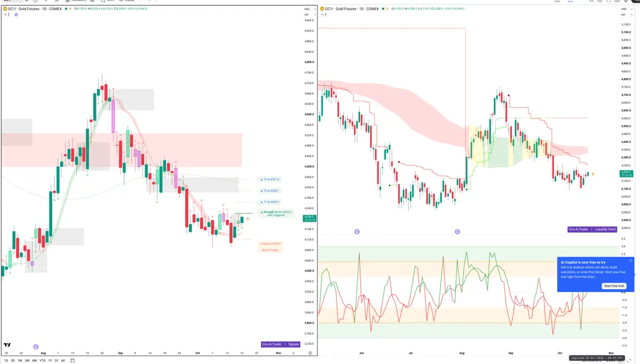Click the orange D marker beside the right chart's last candle
Viewport: 640px width, 364px height.
(x=593, y=174)
